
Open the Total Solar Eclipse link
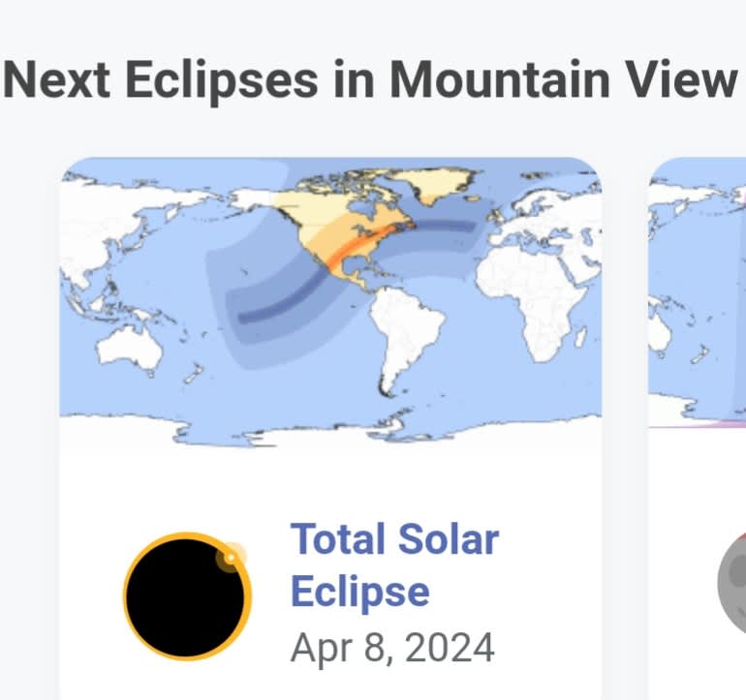(x=394, y=564)
